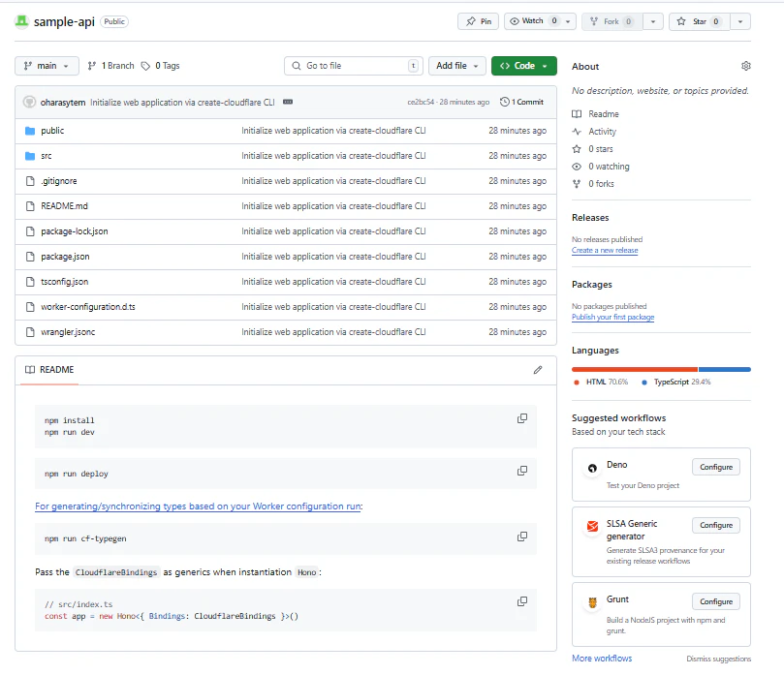Screen dimensions: 784x675
Task: Click the file icon next to .gitignore
Action: tap(30, 181)
